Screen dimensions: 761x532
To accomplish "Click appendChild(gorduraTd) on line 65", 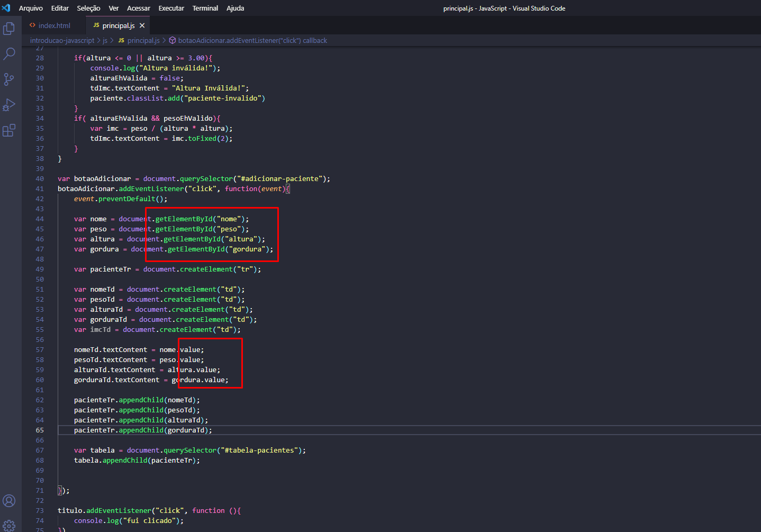I will 164,430.
